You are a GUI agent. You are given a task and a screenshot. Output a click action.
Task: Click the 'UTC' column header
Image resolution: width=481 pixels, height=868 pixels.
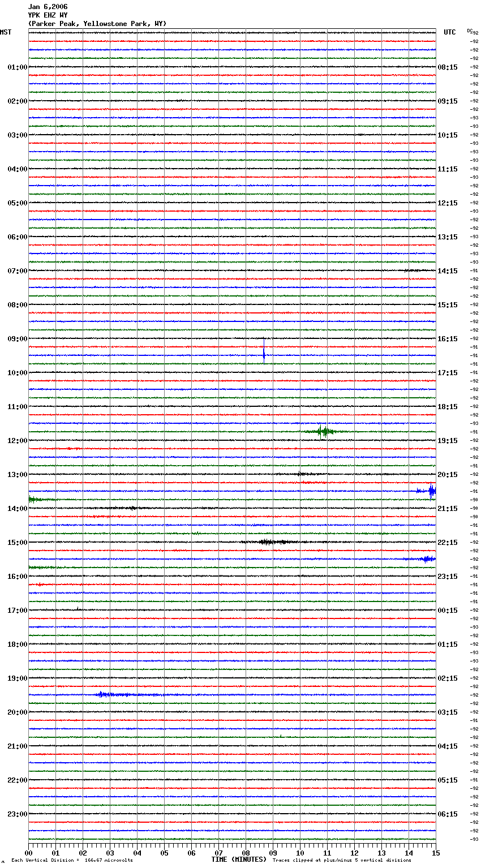pos(450,32)
